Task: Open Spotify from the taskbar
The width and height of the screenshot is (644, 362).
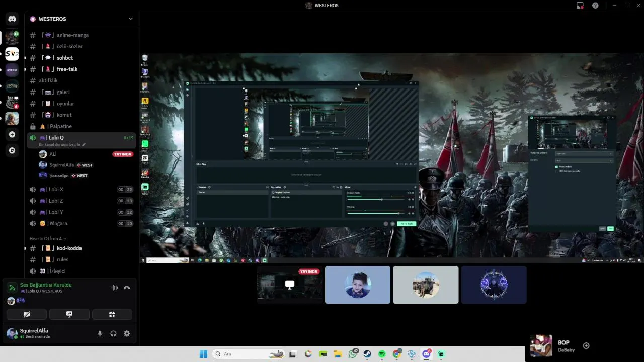Action: [382, 354]
